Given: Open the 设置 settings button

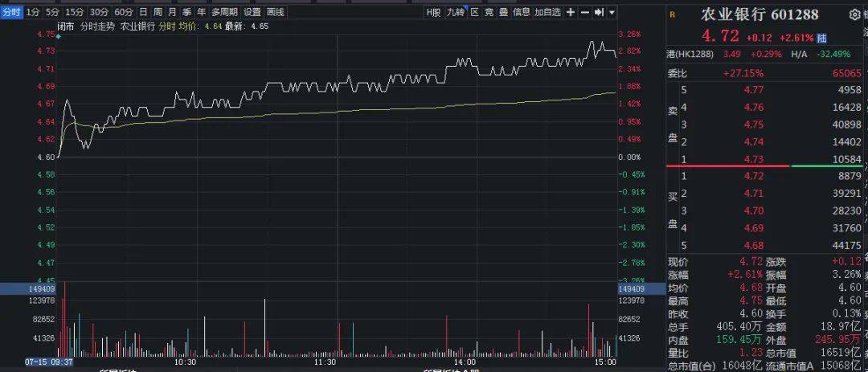Looking at the screenshot, I should 252,11.
